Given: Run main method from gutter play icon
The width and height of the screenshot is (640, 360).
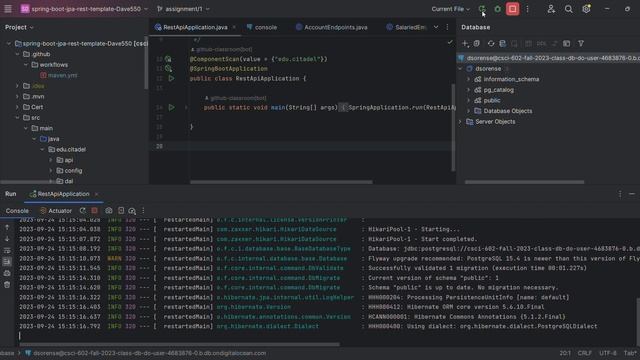Looking at the screenshot, I should (x=171, y=107).
